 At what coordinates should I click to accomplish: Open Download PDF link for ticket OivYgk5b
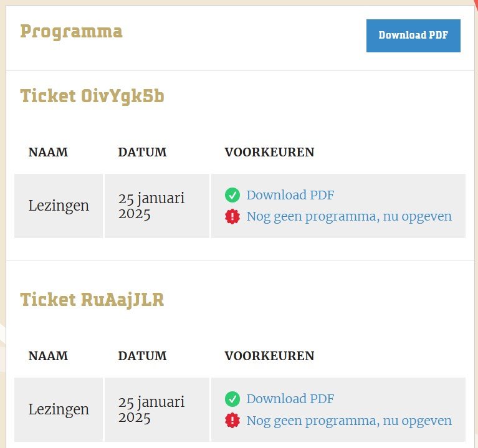[x=290, y=195]
